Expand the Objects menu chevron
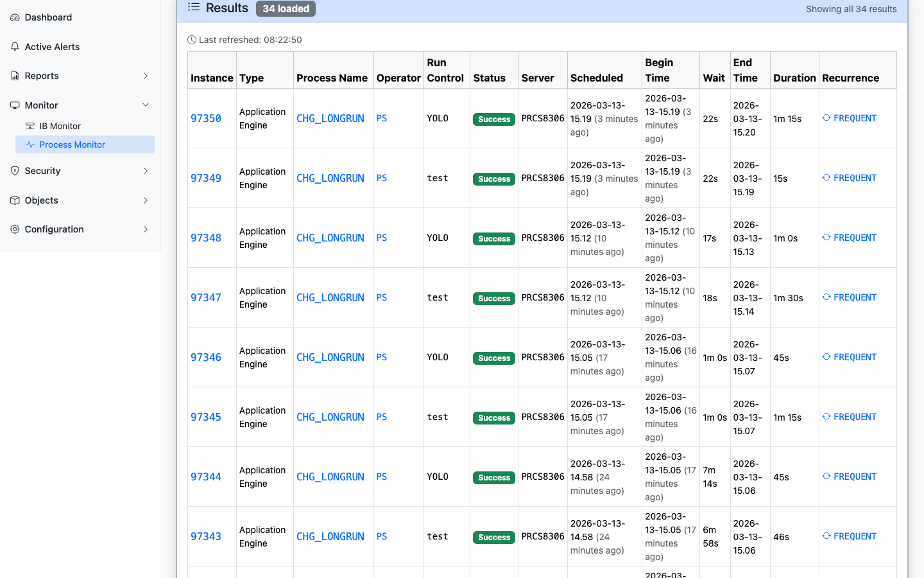Screen dimensions: 924x578 point(146,200)
